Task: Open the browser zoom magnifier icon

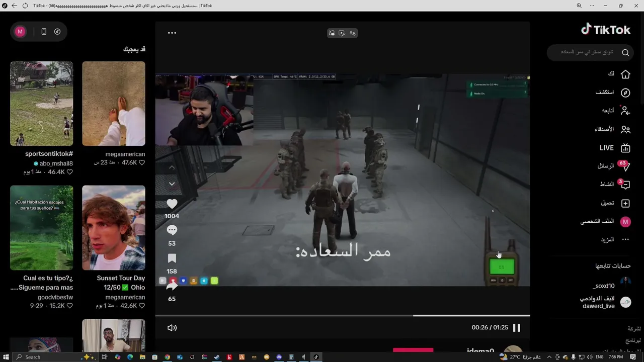Action: pyautogui.click(x=579, y=6)
